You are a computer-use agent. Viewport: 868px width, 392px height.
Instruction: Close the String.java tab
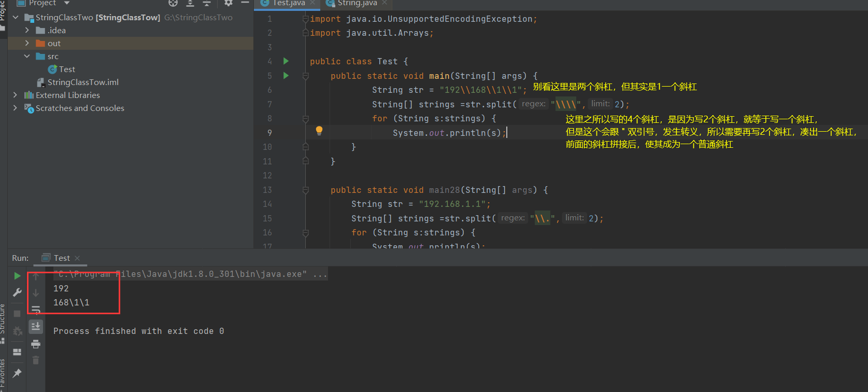[x=384, y=3]
